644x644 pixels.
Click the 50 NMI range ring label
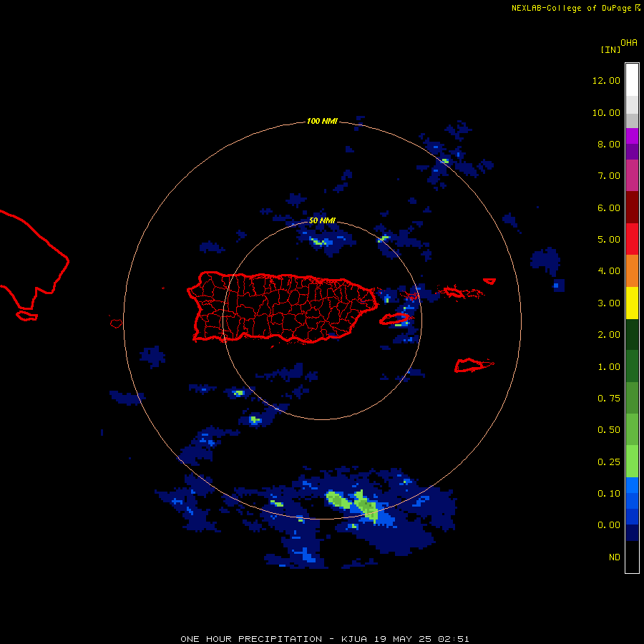coord(322,220)
